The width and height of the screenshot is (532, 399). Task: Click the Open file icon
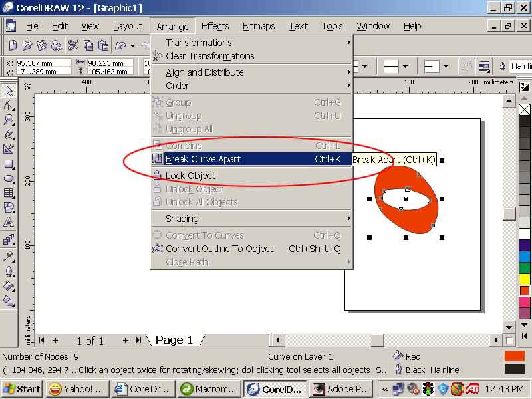pos(27,45)
